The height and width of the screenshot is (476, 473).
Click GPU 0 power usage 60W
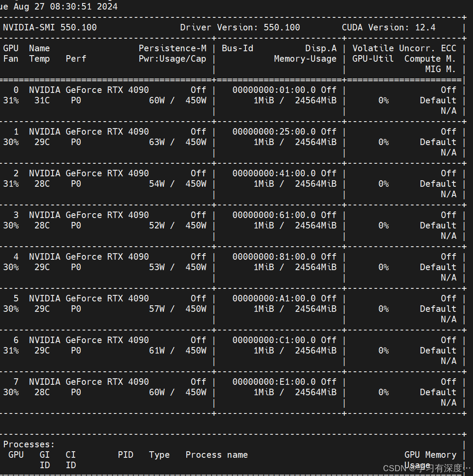pos(157,100)
